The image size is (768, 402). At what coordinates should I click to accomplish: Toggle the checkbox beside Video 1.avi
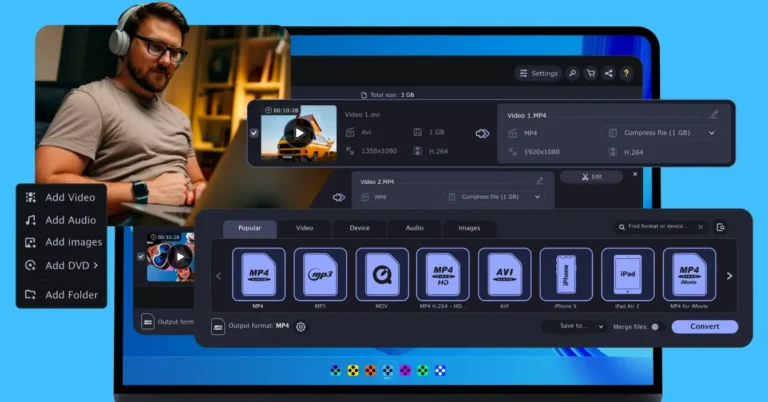(x=254, y=133)
